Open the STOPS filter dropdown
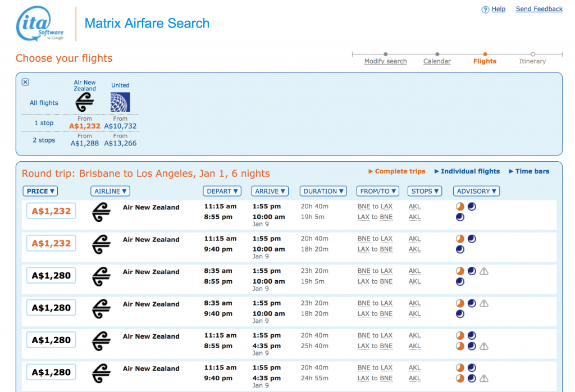This screenshot has height=392, width=575. [425, 191]
